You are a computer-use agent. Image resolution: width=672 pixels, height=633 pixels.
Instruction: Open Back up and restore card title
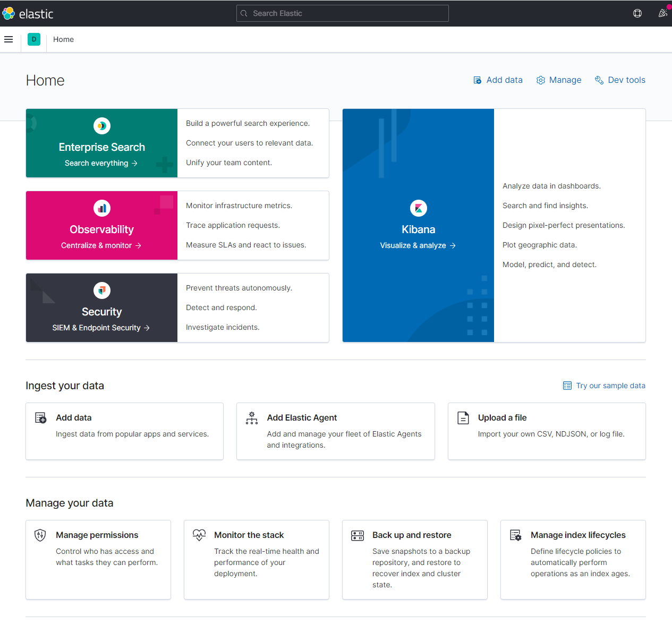coord(412,535)
